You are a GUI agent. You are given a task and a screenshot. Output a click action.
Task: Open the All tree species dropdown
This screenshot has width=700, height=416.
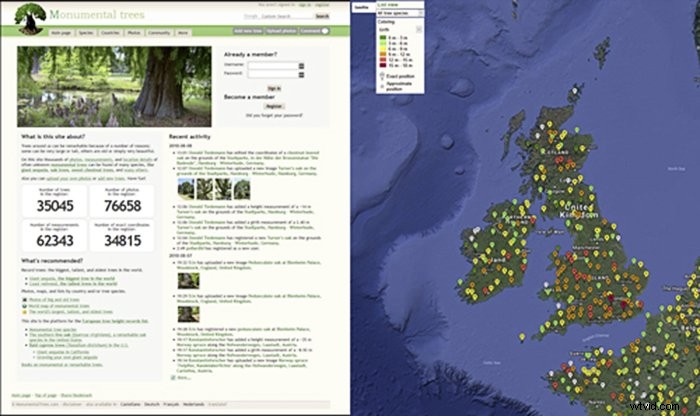[399, 14]
